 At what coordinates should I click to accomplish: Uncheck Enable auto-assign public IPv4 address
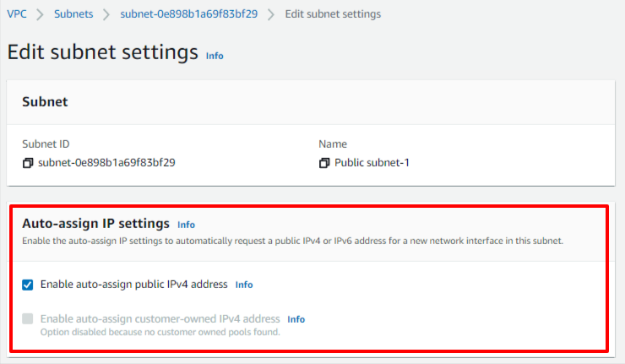point(28,285)
